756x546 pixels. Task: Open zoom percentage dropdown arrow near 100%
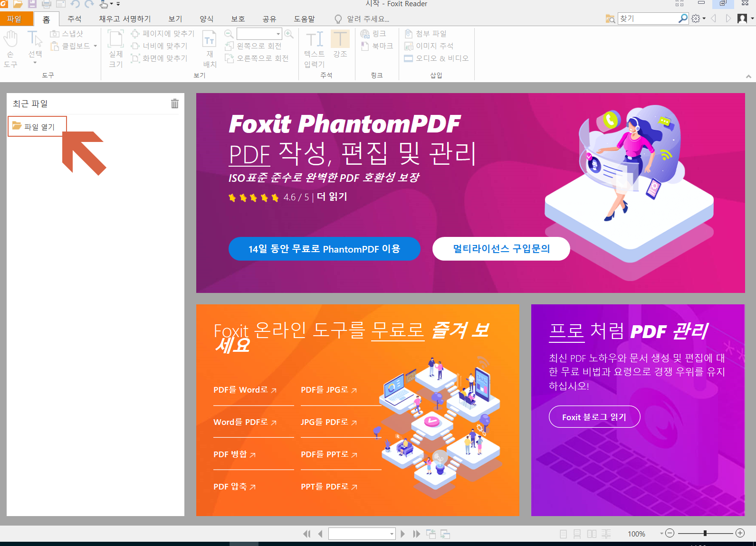(x=661, y=534)
